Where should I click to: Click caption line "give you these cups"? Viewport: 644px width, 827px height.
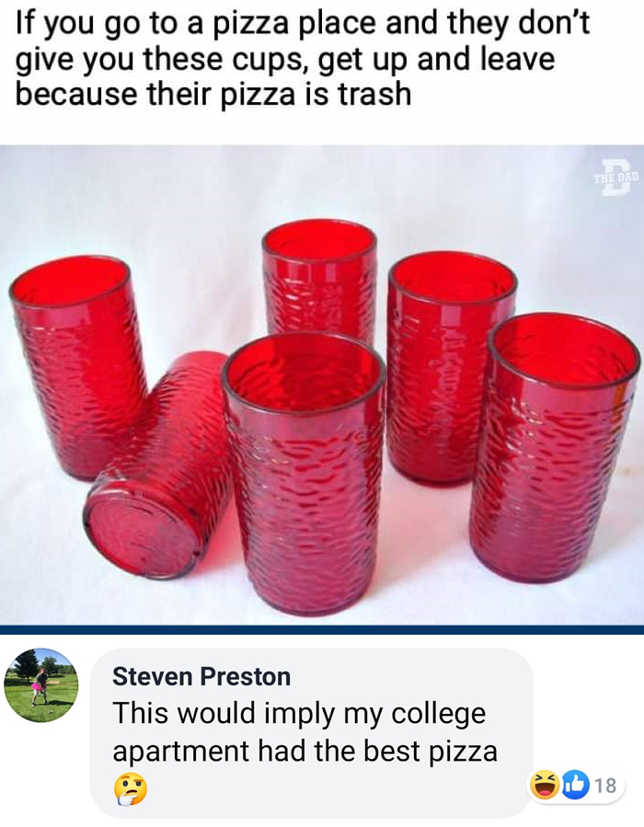285,60
